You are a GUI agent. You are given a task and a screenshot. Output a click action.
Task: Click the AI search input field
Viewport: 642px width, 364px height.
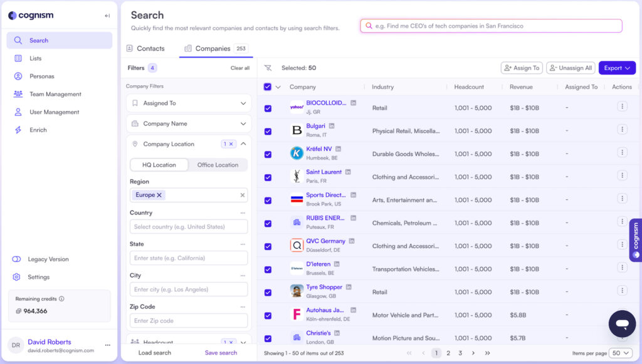(491, 26)
